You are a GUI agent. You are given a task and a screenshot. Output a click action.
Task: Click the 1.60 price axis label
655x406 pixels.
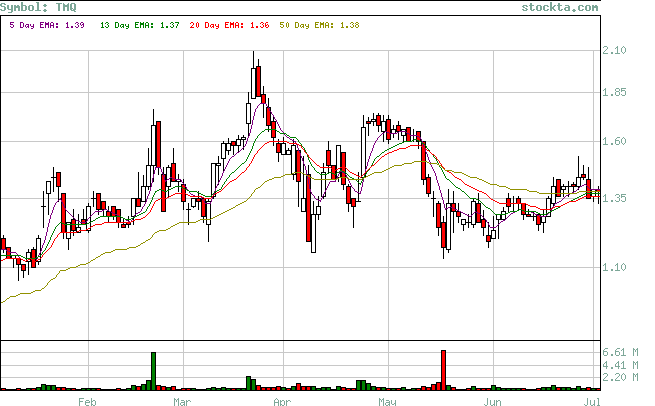[614, 142]
